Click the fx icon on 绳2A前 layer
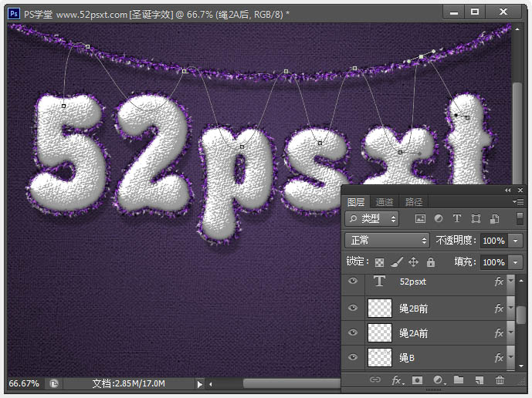The image size is (532, 398). pos(498,333)
